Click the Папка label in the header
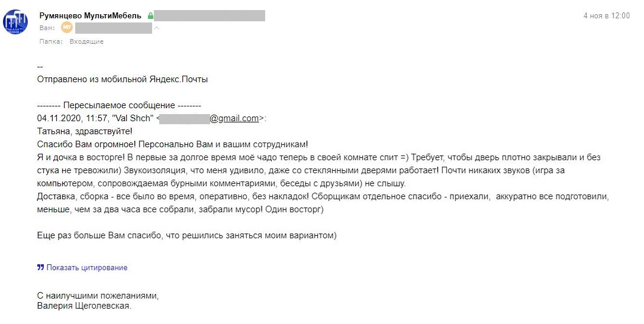The height and width of the screenshot is (324, 644). 51,42
